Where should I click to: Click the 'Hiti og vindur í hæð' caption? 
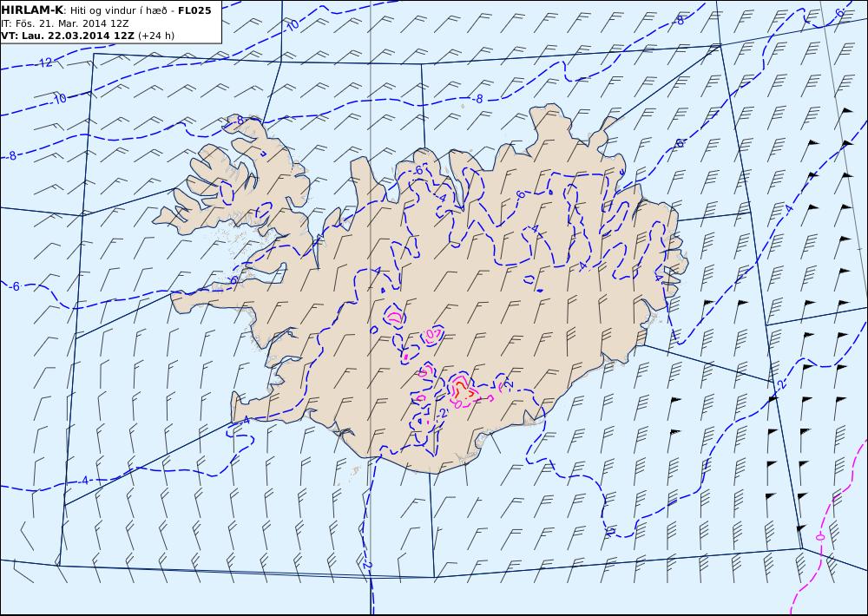tap(118, 10)
